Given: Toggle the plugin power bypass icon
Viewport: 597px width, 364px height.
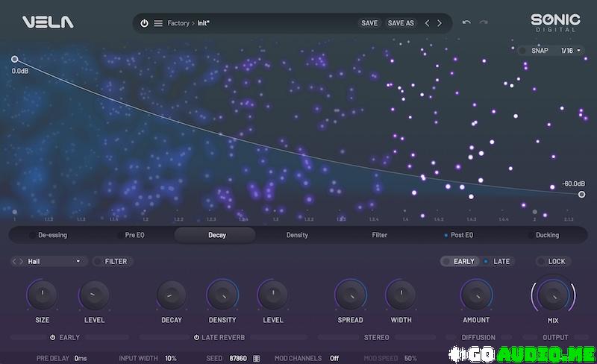Looking at the screenshot, I should pos(144,23).
